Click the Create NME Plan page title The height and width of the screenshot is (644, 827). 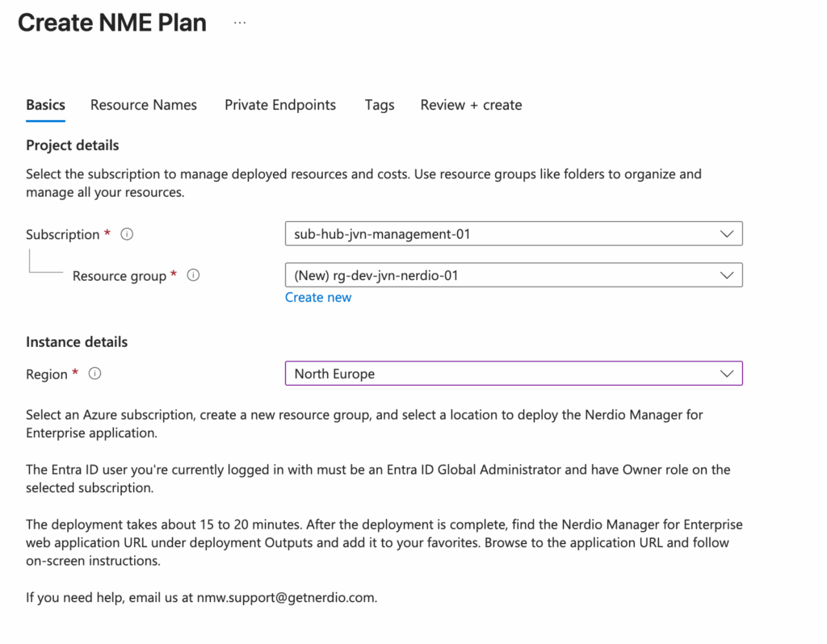pyautogui.click(x=112, y=23)
